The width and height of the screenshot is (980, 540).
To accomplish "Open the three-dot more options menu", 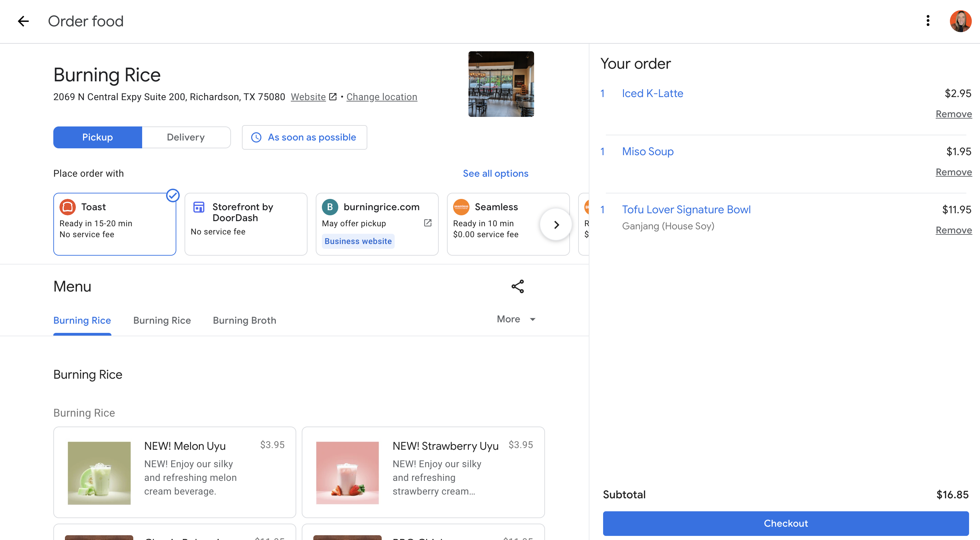I will click(927, 21).
